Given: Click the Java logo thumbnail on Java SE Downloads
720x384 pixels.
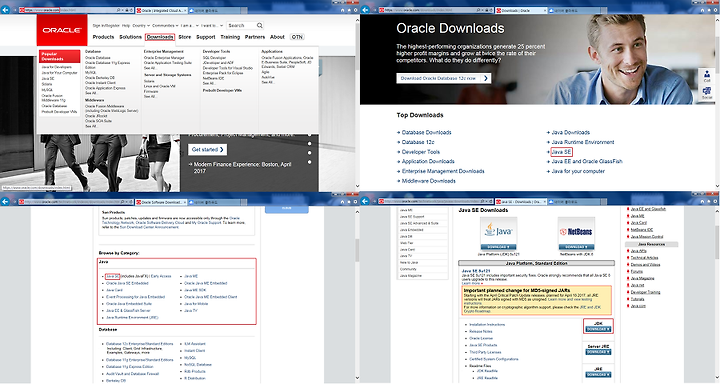Looking at the screenshot, I should 498,233.
